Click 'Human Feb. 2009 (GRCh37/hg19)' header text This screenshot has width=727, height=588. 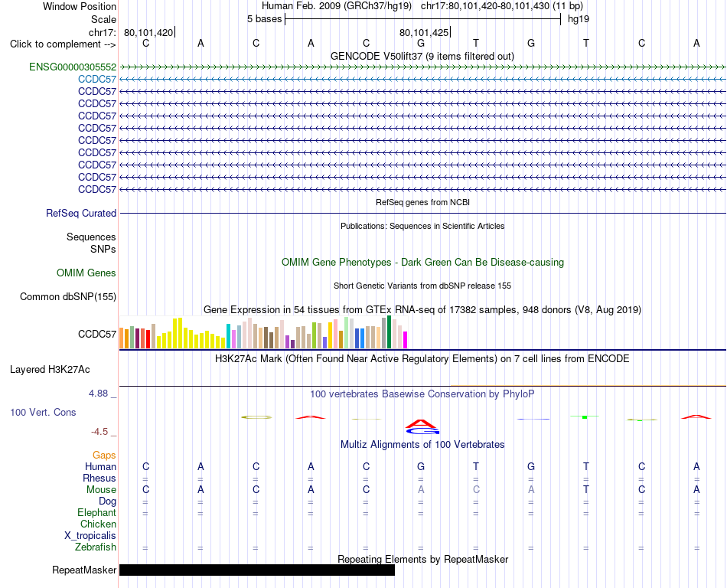click(337, 6)
